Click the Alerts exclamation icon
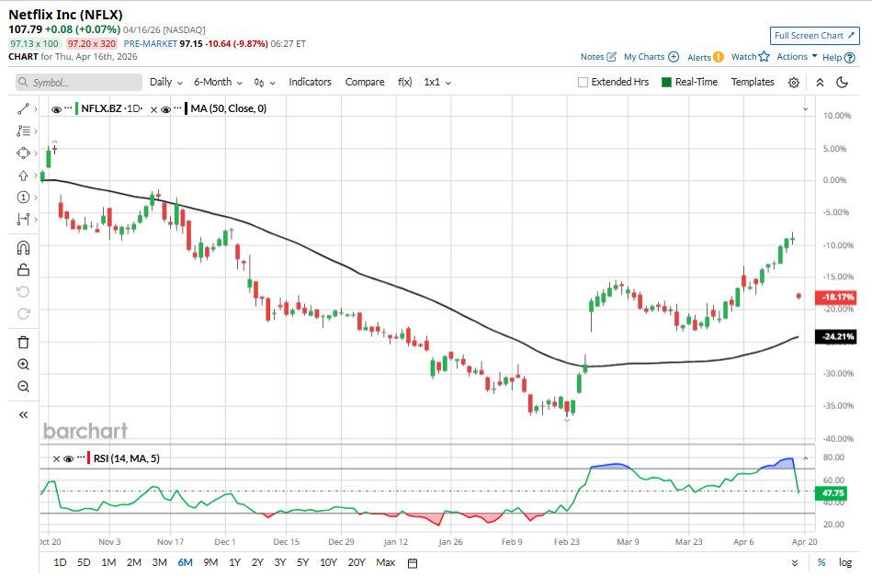The width and height of the screenshot is (872, 588). (x=719, y=57)
